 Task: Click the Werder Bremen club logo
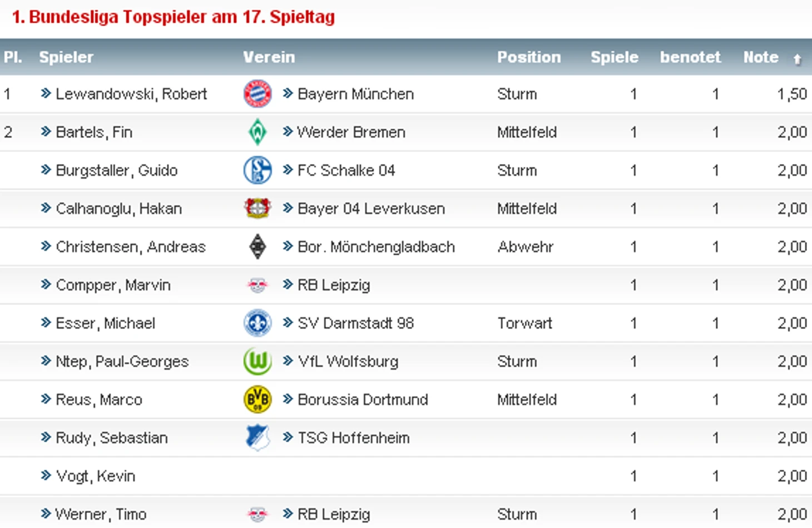(x=258, y=132)
